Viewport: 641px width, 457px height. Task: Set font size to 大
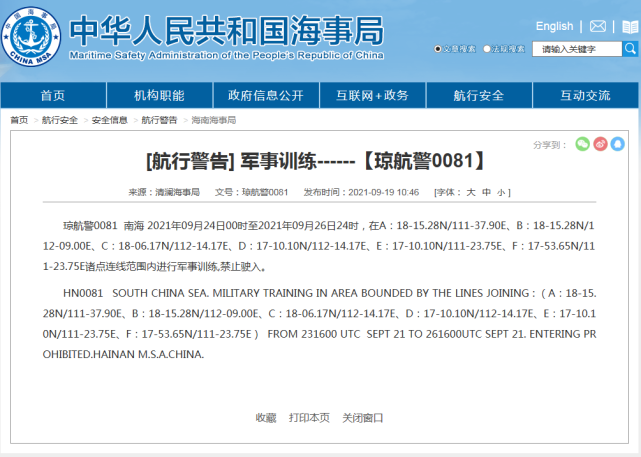coord(471,192)
